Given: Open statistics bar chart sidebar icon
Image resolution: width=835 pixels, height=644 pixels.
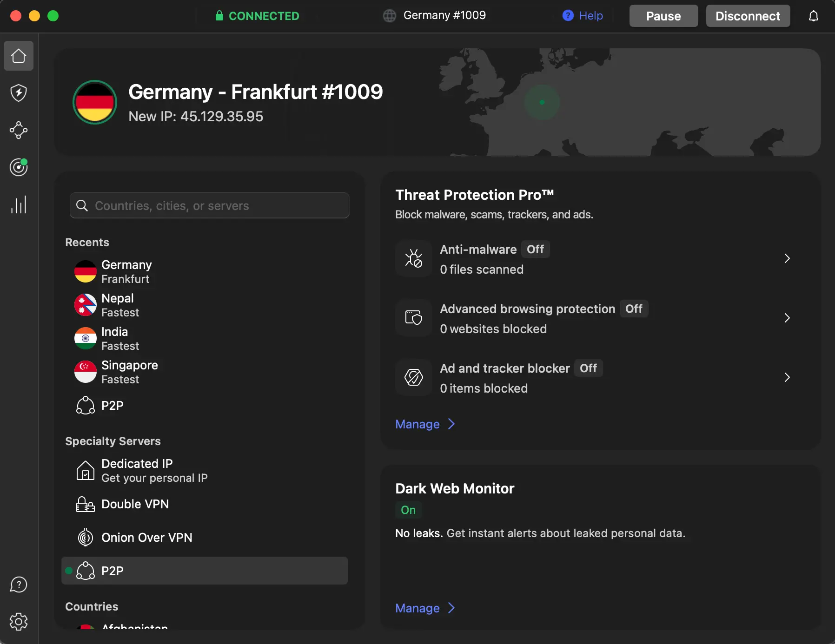Looking at the screenshot, I should 19,204.
